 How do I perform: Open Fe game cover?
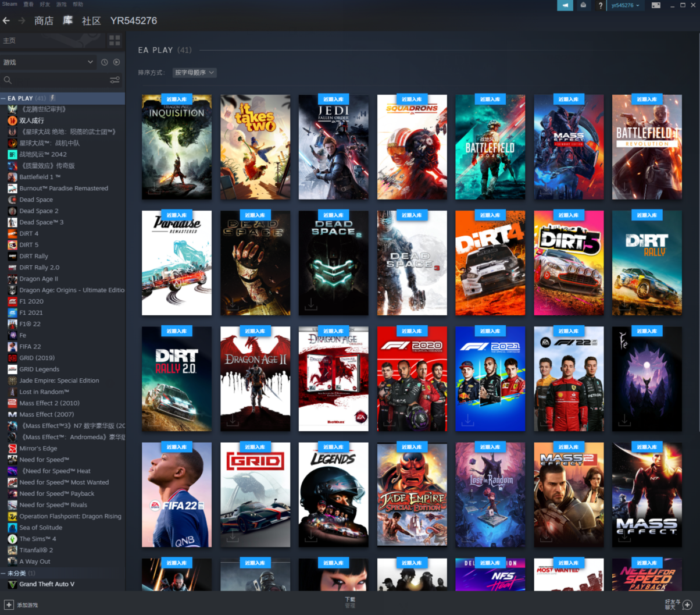point(647,379)
